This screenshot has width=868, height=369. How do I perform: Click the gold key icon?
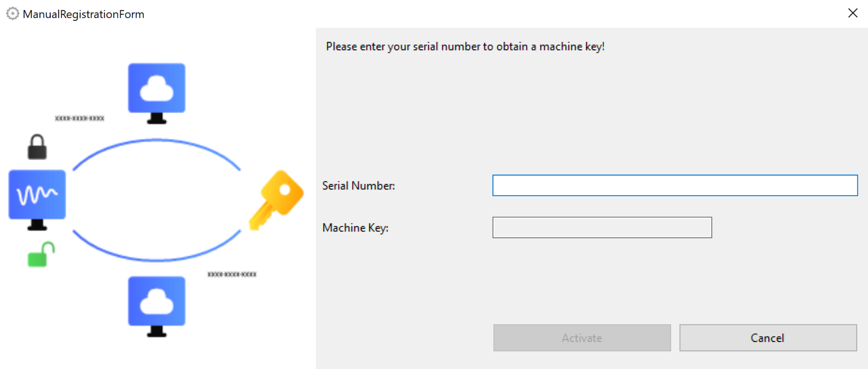(277, 199)
